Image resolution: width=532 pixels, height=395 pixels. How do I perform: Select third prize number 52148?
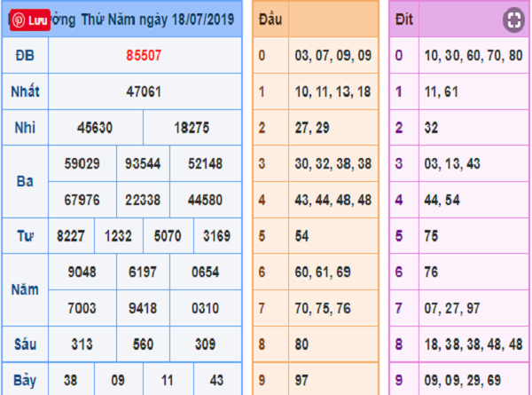click(x=206, y=163)
